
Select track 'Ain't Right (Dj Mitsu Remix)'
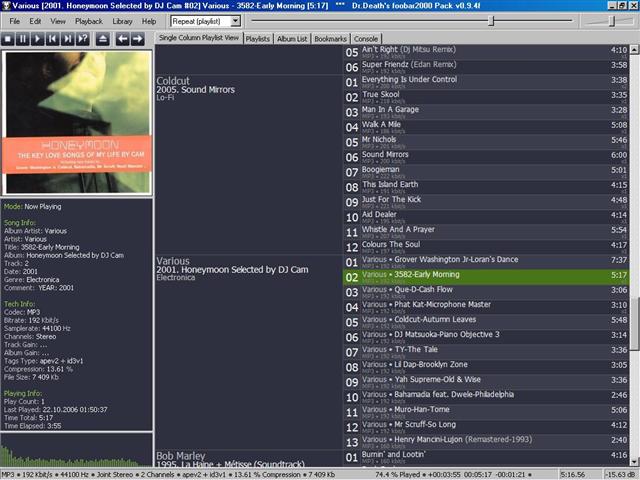click(486, 52)
